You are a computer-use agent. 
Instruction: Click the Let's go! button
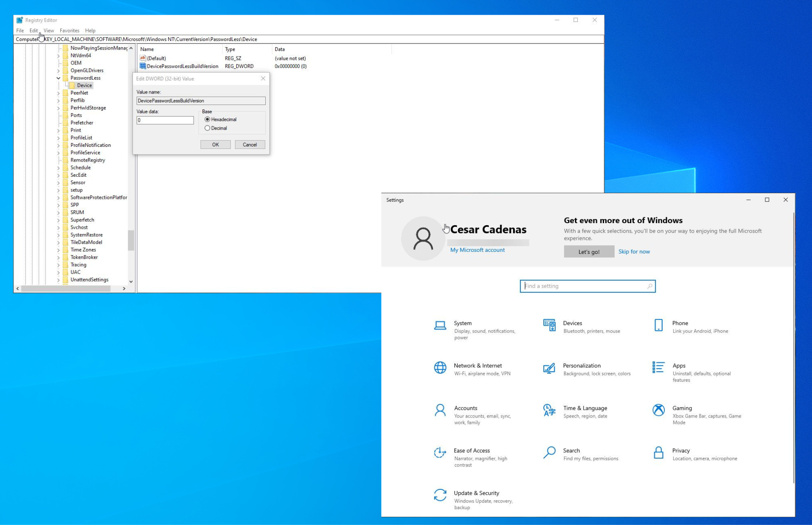pyautogui.click(x=589, y=251)
